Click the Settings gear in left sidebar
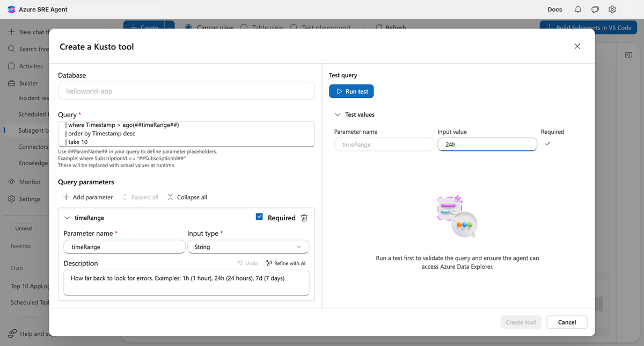 click(x=12, y=199)
